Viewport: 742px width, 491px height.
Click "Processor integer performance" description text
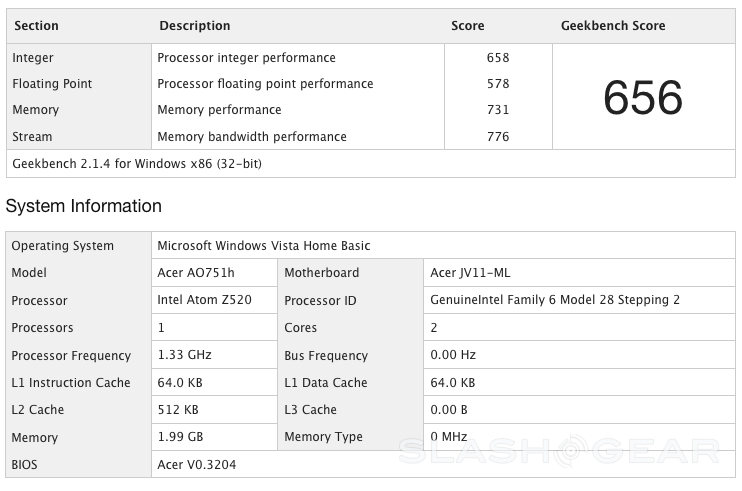click(247, 58)
